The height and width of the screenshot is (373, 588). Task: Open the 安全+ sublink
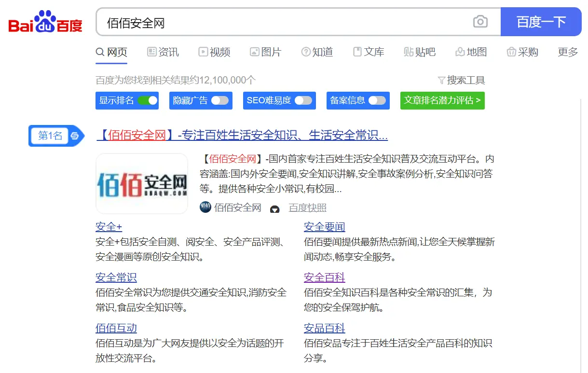click(109, 227)
